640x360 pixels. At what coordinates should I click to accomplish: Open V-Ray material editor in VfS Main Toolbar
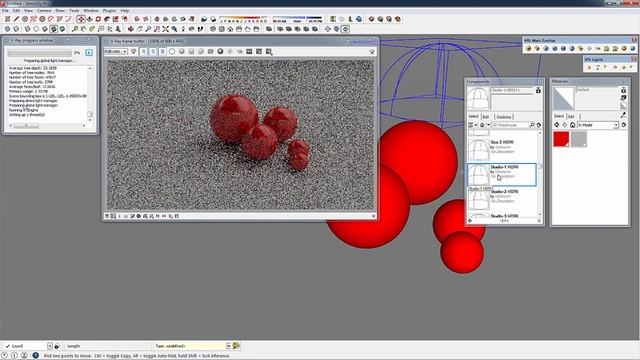(528, 48)
